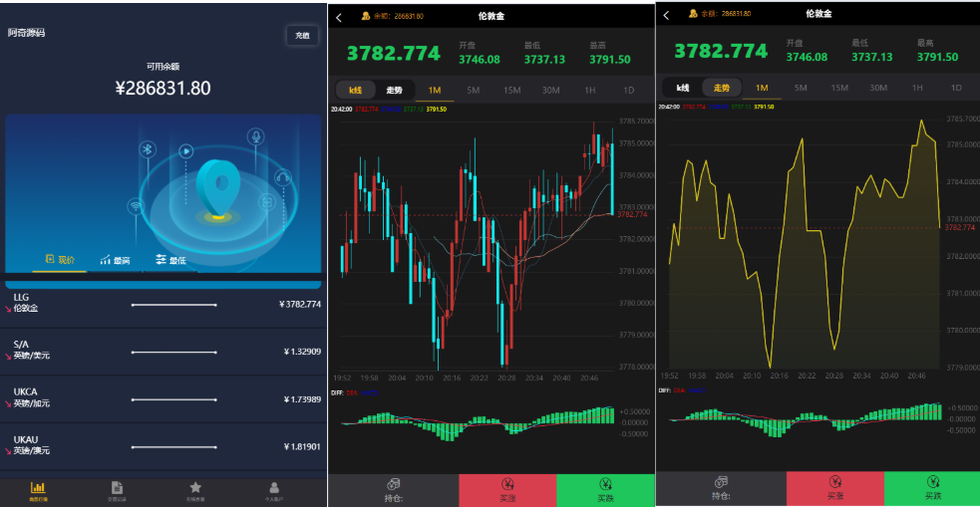This screenshot has height=508, width=980.
Task: Choose 15M interval in the right screen
Action: coord(839,88)
